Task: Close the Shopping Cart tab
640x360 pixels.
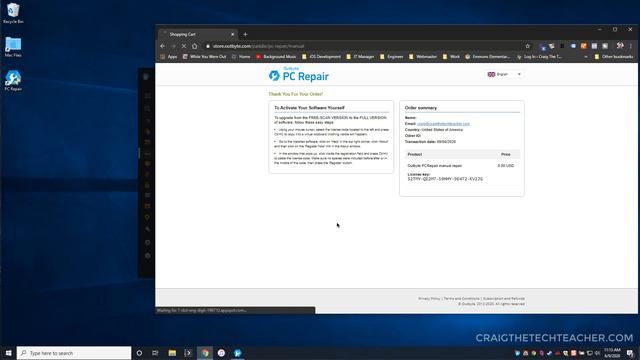Action: tap(233, 34)
